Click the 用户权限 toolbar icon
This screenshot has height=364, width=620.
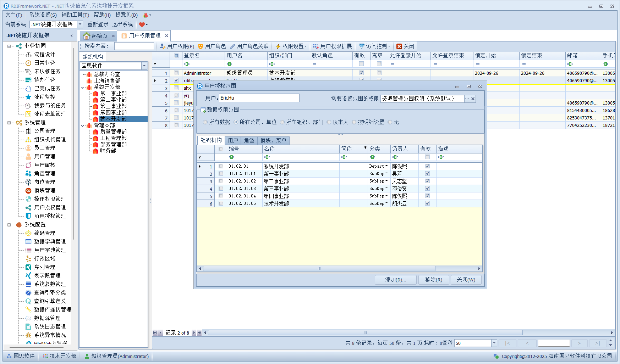[x=163, y=46]
